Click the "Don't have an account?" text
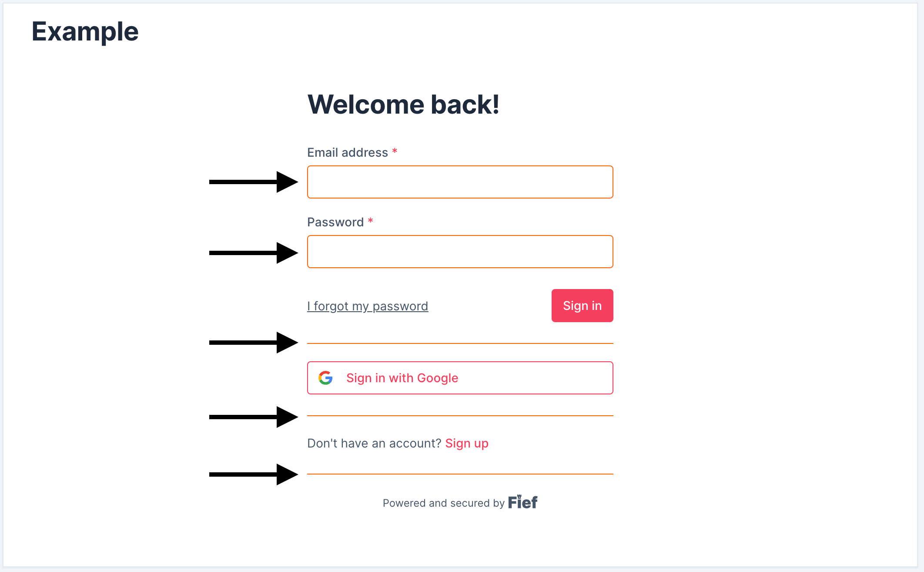This screenshot has height=572, width=924. [374, 444]
